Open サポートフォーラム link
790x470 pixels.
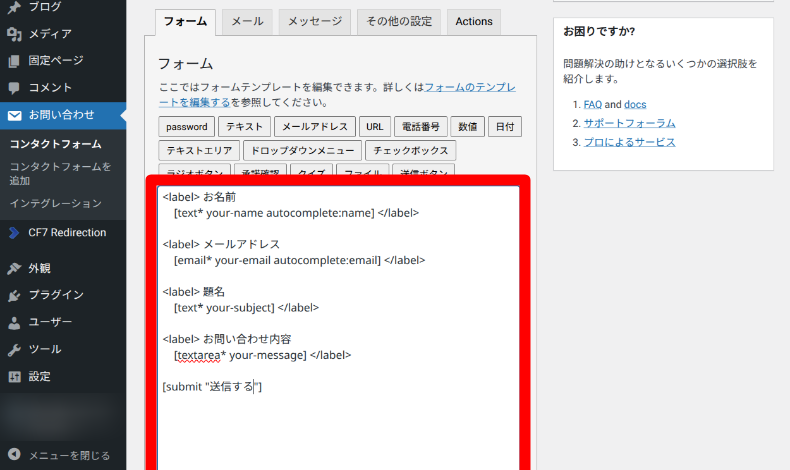point(629,123)
